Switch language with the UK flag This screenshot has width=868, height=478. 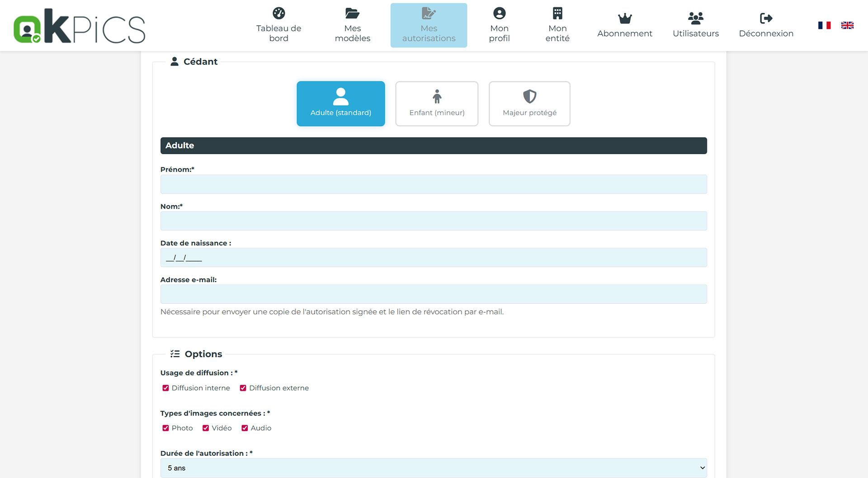[x=847, y=25]
